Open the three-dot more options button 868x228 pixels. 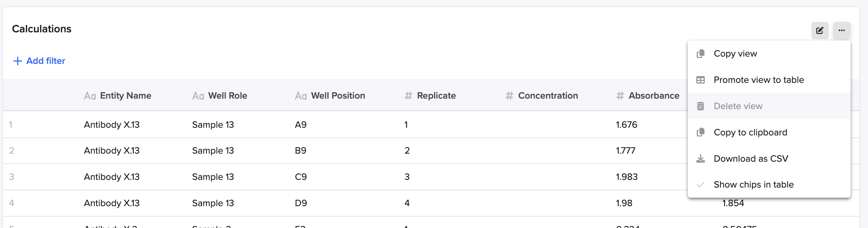click(841, 30)
